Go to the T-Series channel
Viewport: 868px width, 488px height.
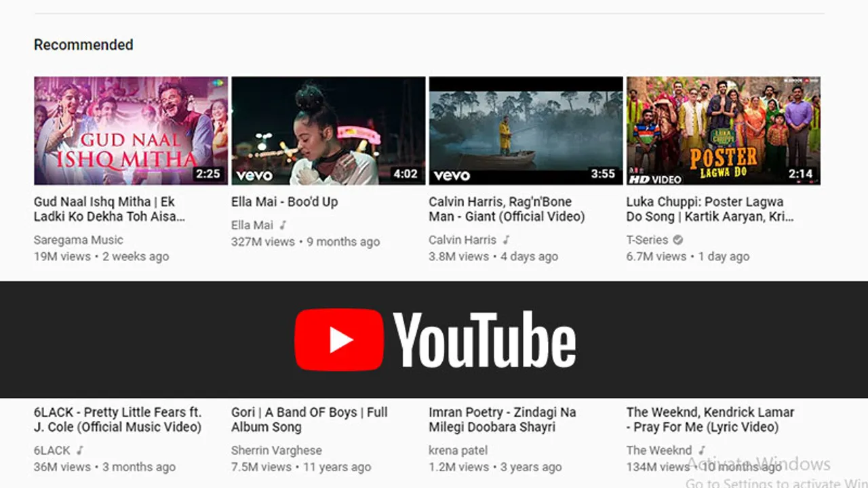647,240
